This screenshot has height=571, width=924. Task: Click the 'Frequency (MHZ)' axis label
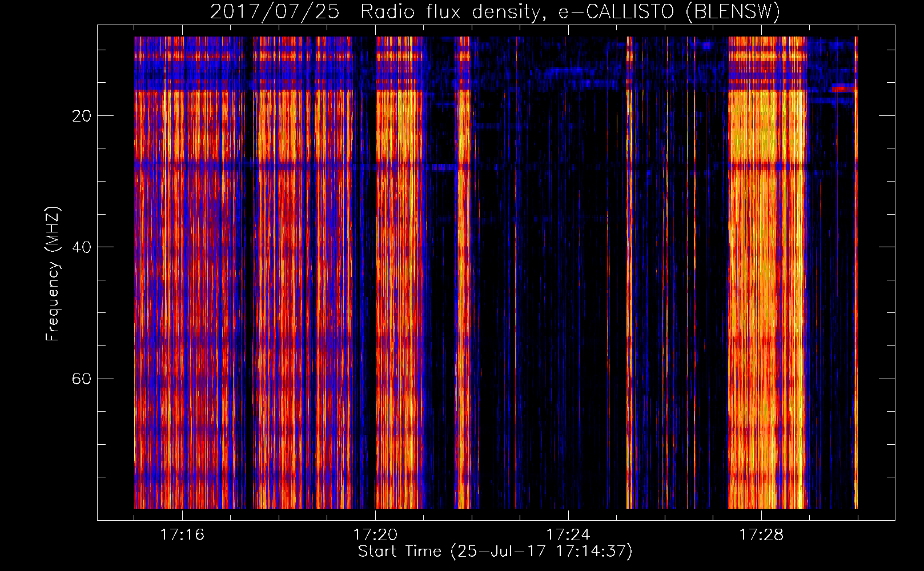point(53,274)
